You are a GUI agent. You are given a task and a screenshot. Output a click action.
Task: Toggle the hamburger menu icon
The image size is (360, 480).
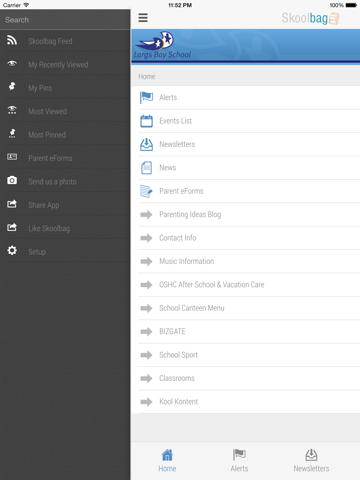point(143,18)
